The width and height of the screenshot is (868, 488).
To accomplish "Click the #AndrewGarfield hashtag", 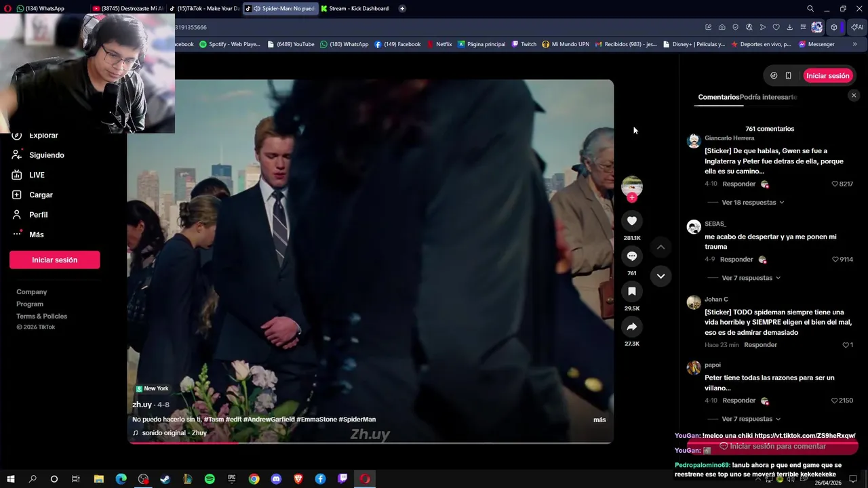I will 269,420.
